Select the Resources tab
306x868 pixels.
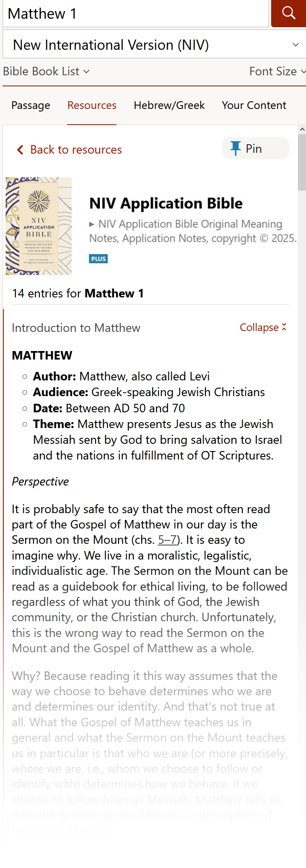(91, 105)
